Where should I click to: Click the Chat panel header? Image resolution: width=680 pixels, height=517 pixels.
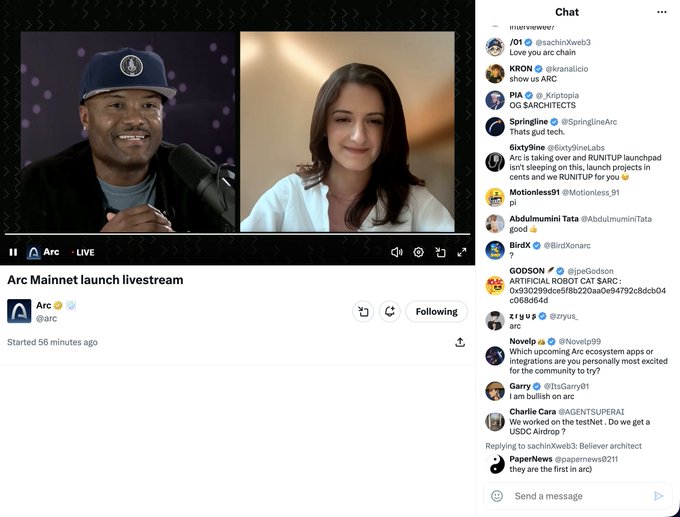567,12
